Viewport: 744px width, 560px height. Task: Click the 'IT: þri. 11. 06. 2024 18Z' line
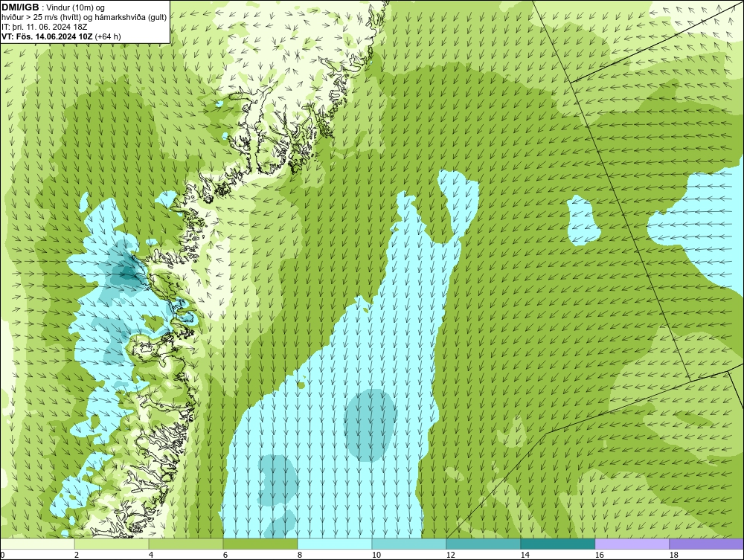45,27
